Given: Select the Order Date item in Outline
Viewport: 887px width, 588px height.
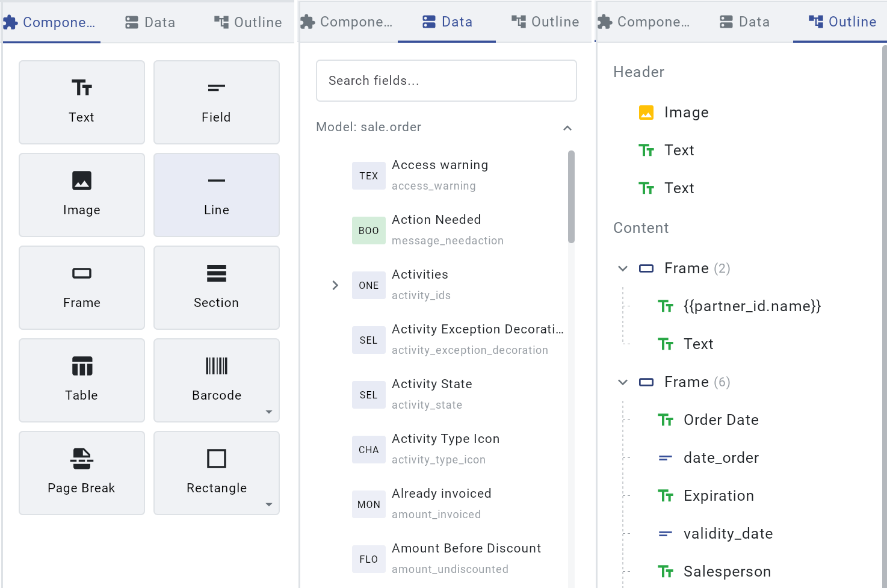Looking at the screenshot, I should tap(721, 419).
